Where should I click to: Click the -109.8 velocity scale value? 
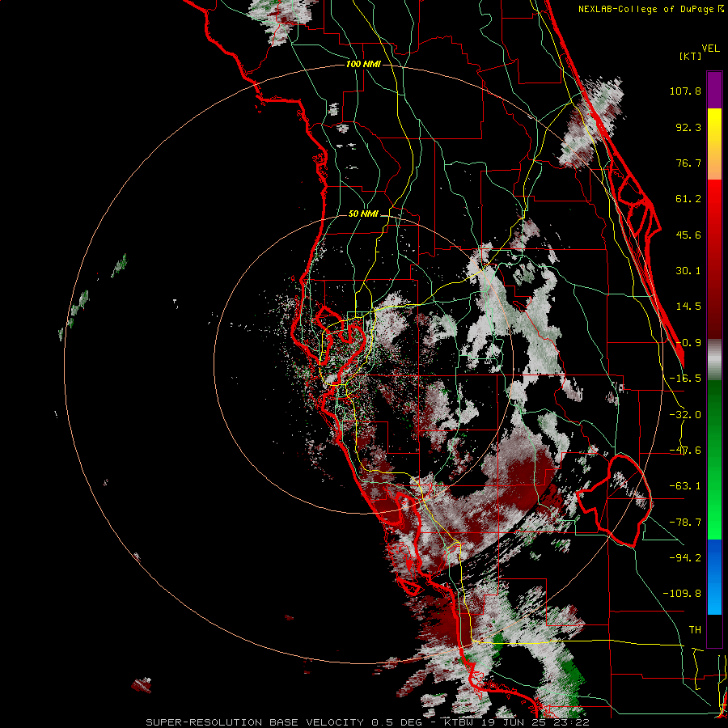click(682, 594)
